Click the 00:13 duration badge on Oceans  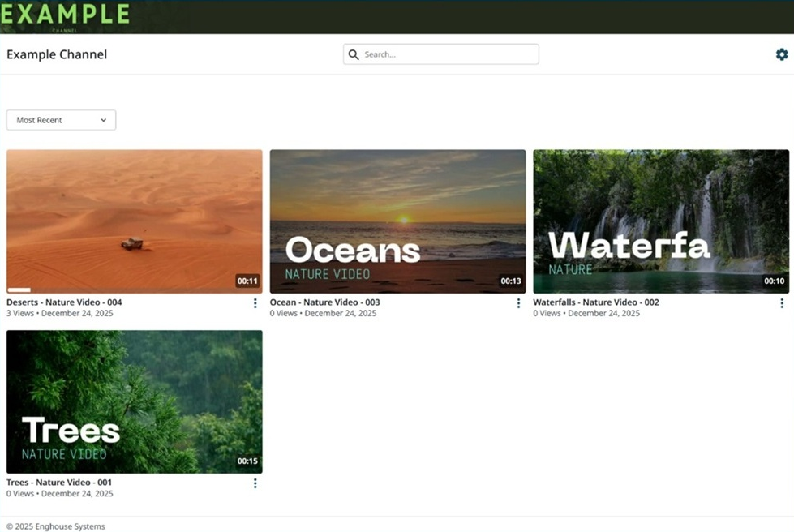point(511,281)
